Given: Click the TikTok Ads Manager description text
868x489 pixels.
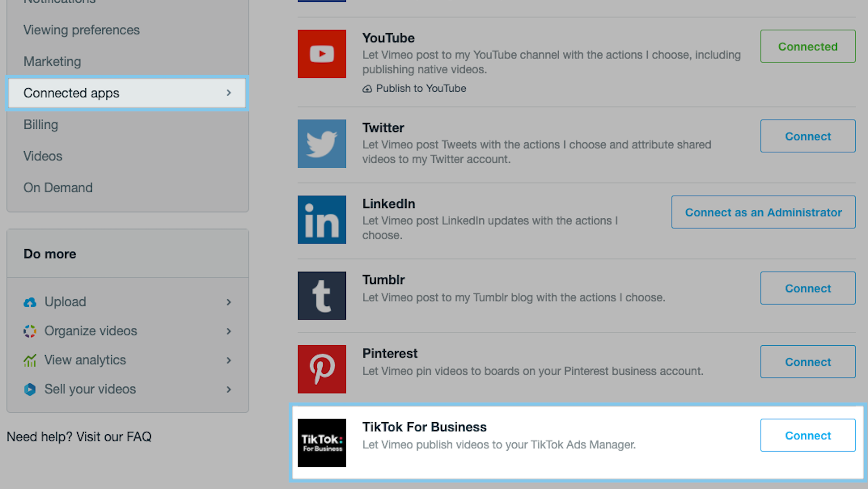Looking at the screenshot, I should (x=499, y=445).
